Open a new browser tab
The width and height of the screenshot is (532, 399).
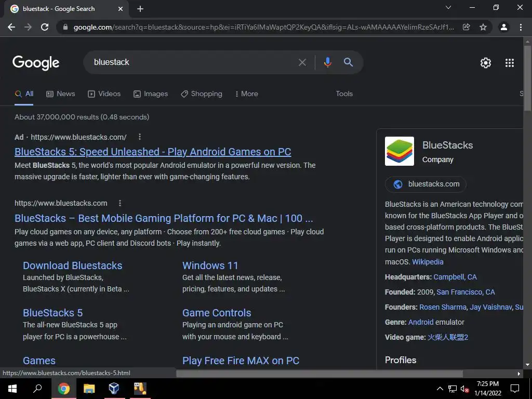click(140, 9)
